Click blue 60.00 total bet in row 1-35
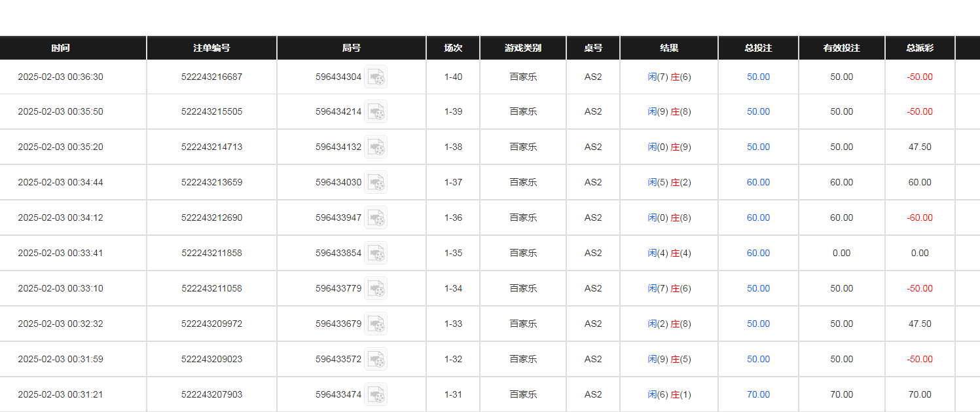 pos(758,253)
